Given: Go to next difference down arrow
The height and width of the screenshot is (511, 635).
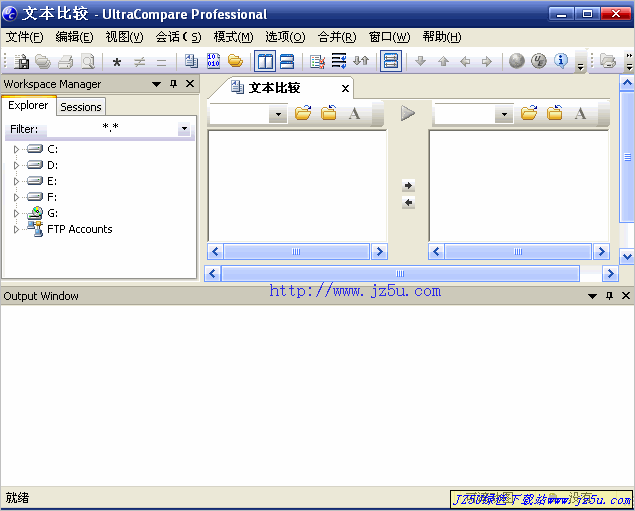Looking at the screenshot, I should [421, 62].
